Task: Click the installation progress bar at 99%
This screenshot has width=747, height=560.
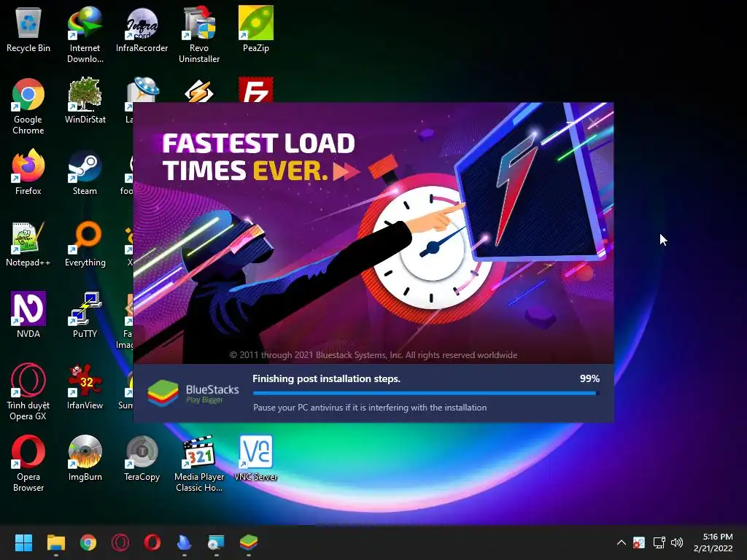Action: [426, 393]
